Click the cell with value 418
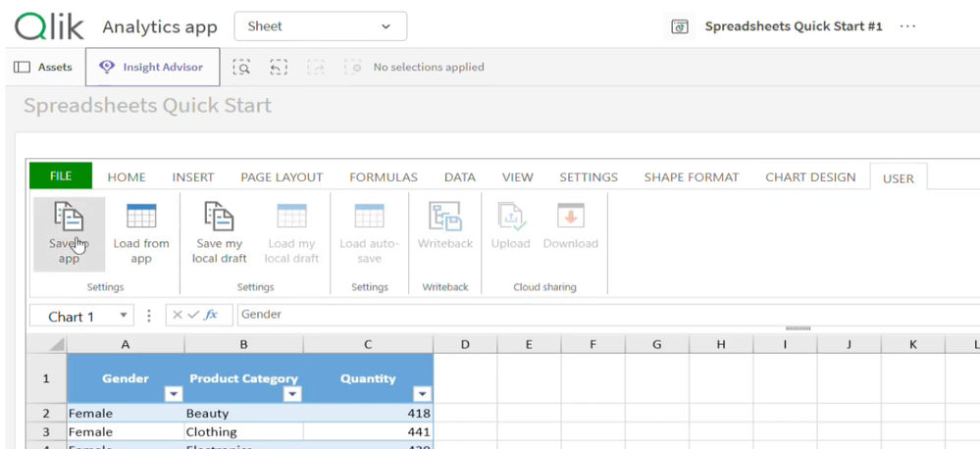 [x=368, y=413]
